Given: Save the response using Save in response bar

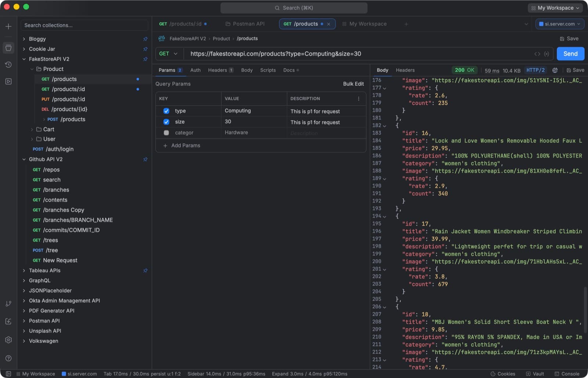Looking at the screenshot, I should (x=575, y=70).
